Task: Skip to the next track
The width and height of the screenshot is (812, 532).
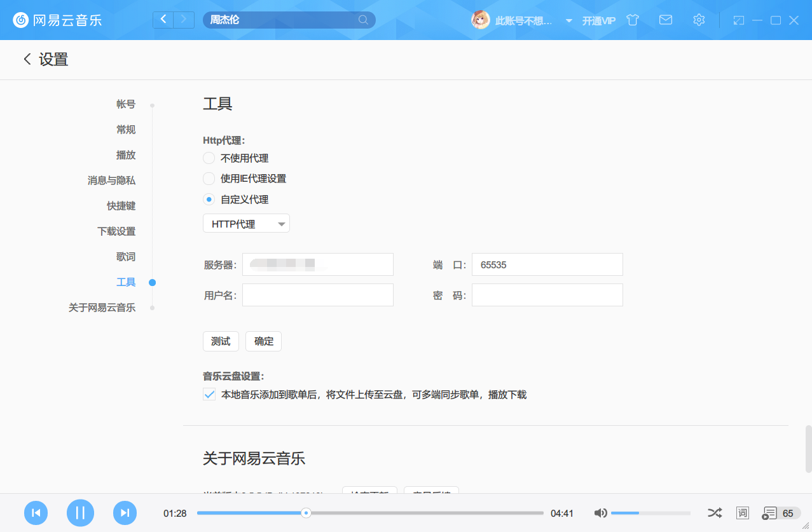Action: pos(125,513)
